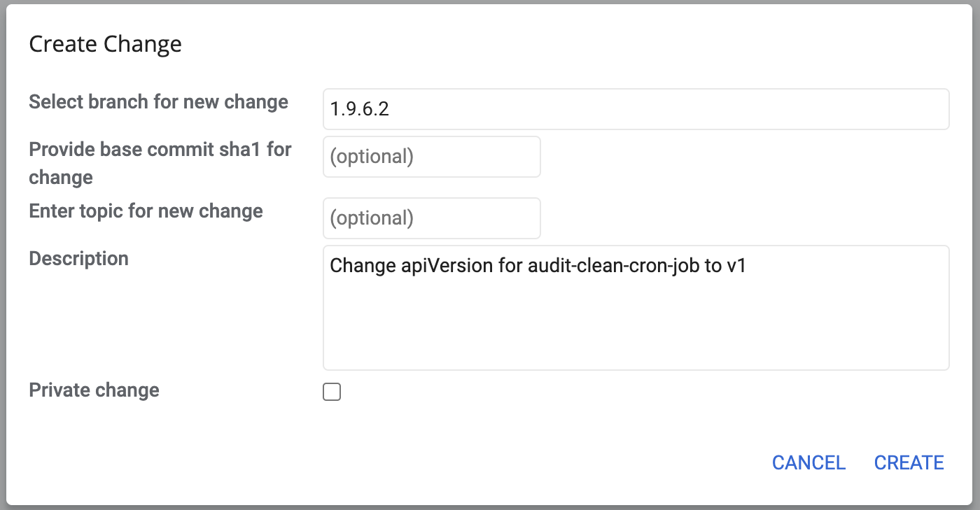
Task: Click empty right side of branch field
Action: tap(700, 109)
